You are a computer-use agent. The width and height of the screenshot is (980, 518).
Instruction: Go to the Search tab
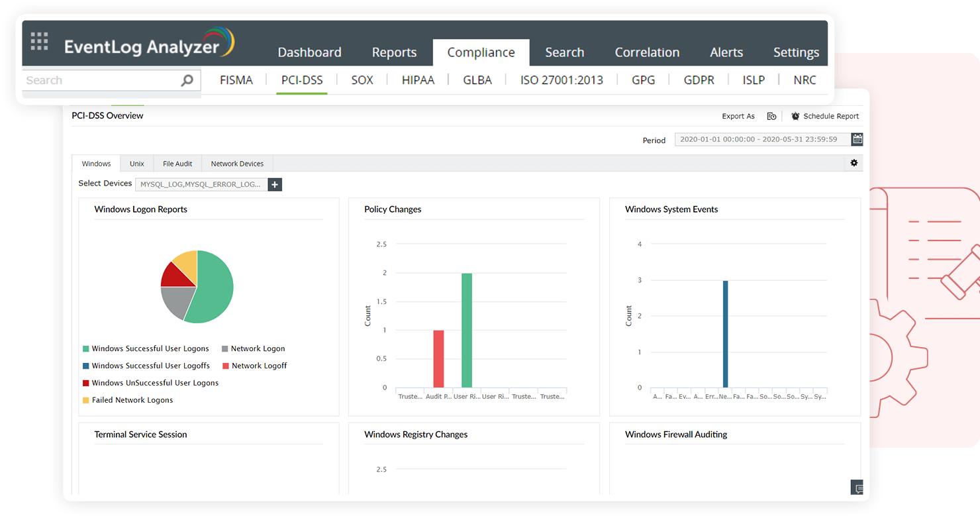564,52
